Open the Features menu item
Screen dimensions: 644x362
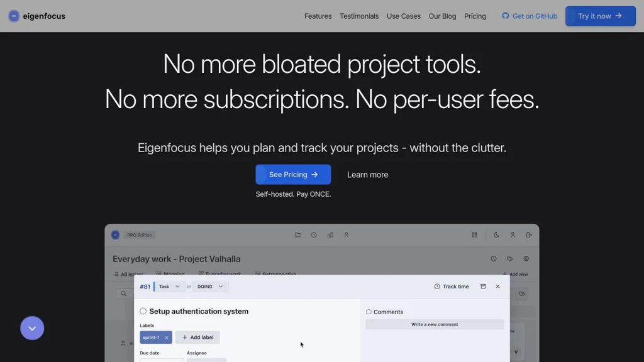coord(318,16)
